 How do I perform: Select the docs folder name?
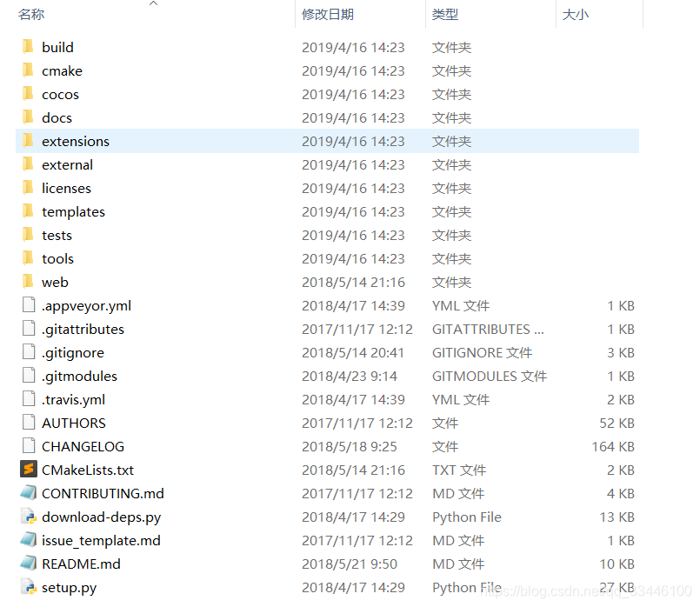tap(57, 117)
